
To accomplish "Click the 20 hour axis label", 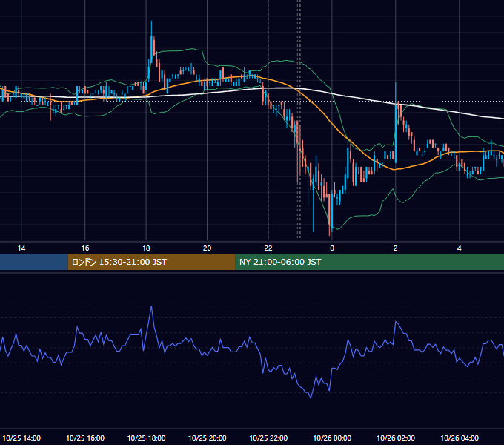I will 207,248.
